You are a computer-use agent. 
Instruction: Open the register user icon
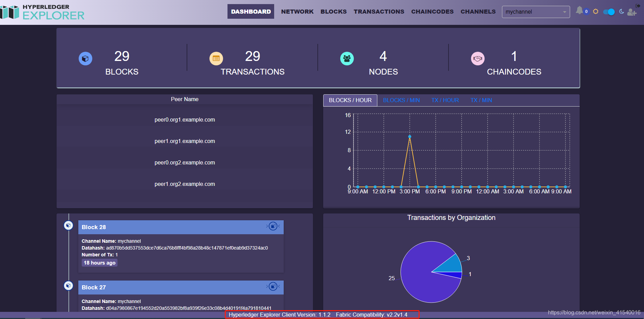[x=632, y=12]
